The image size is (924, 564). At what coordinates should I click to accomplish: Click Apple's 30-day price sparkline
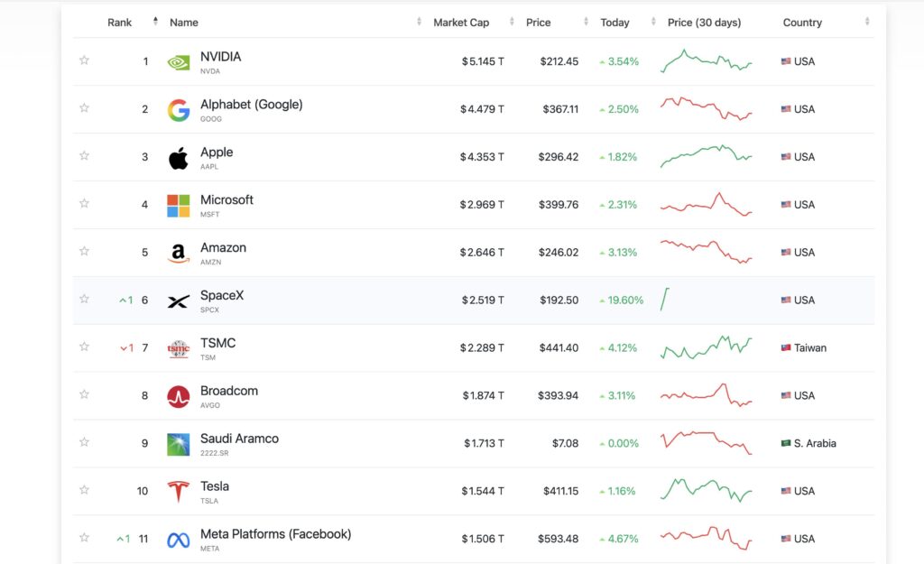click(x=706, y=156)
